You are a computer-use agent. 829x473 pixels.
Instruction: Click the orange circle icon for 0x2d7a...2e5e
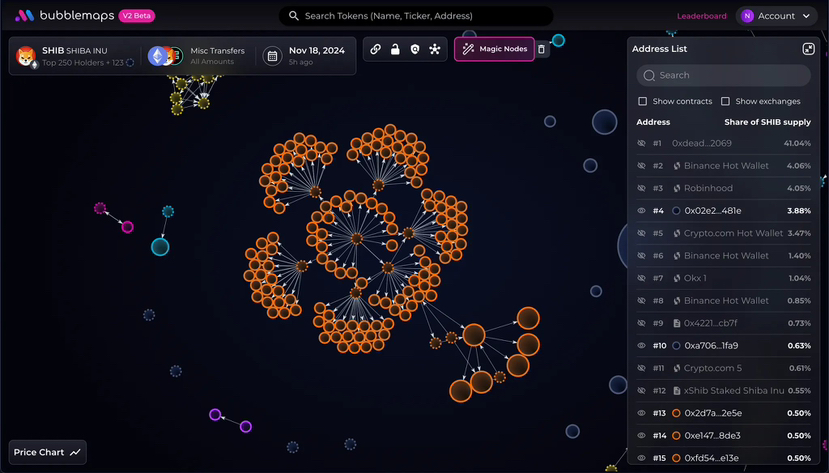coord(676,413)
